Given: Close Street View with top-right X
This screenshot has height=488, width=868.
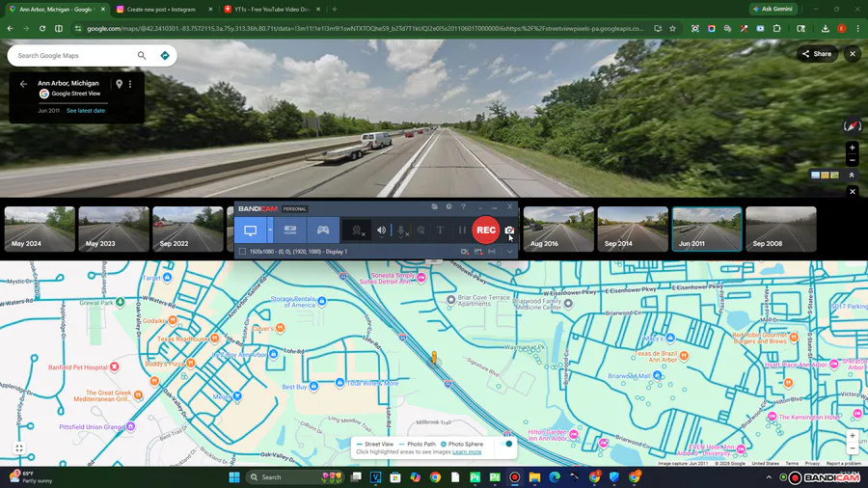Looking at the screenshot, I should pyautogui.click(x=853, y=54).
